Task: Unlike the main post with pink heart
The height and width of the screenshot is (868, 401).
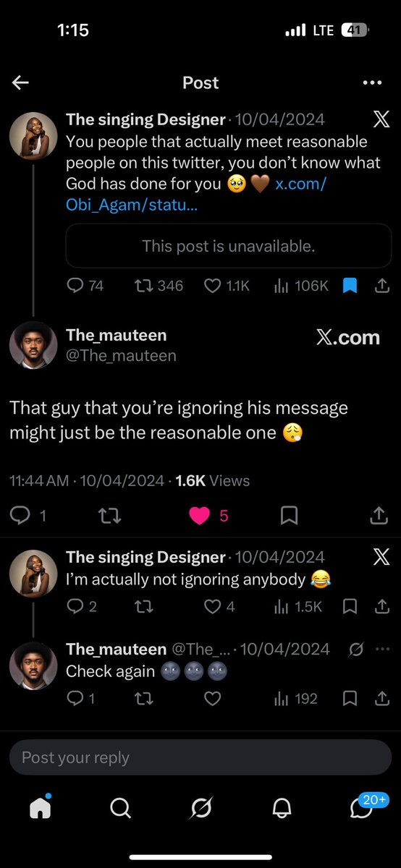Action: tap(199, 515)
